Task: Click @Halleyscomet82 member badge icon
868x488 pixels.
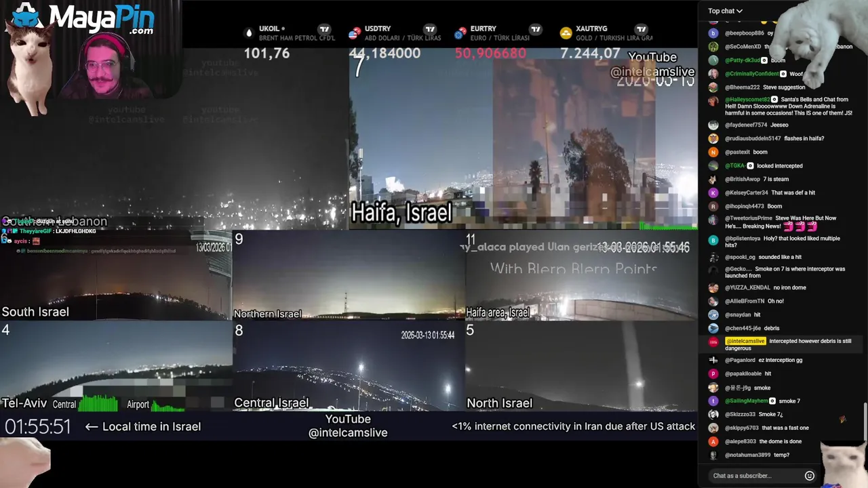Action: (x=774, y=100)
